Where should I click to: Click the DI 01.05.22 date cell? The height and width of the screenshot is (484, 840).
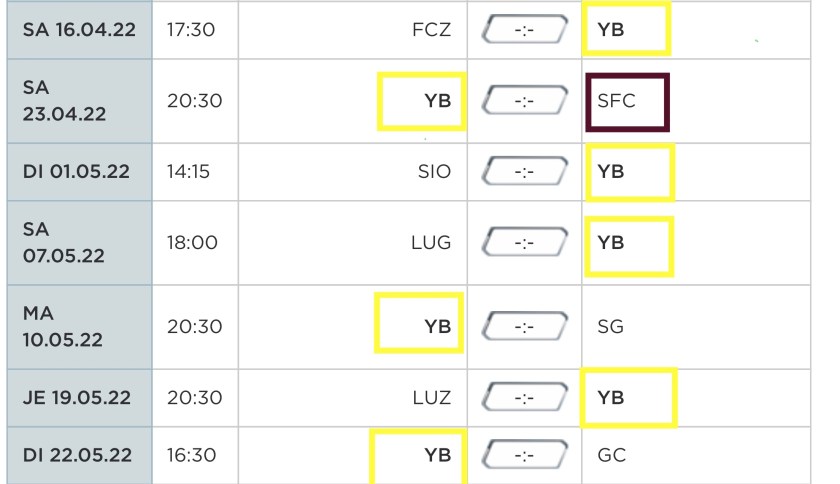point(76,172)
